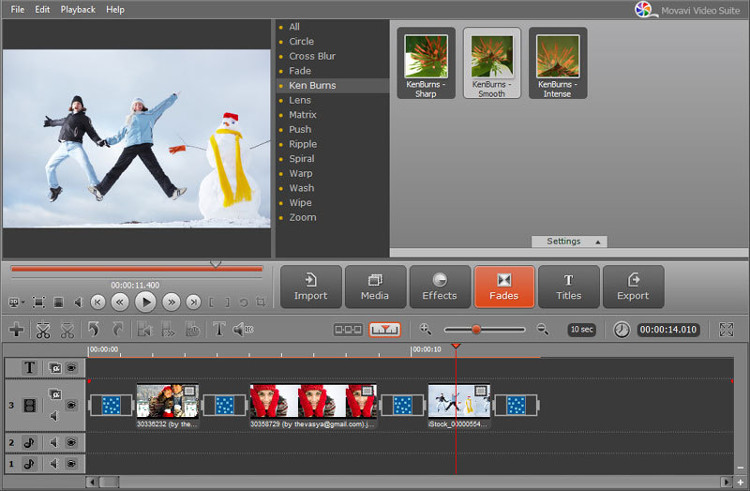Screen dimensions: 750x491
Task: Toggle visibility eye on audio track 1
Action: 72,464
